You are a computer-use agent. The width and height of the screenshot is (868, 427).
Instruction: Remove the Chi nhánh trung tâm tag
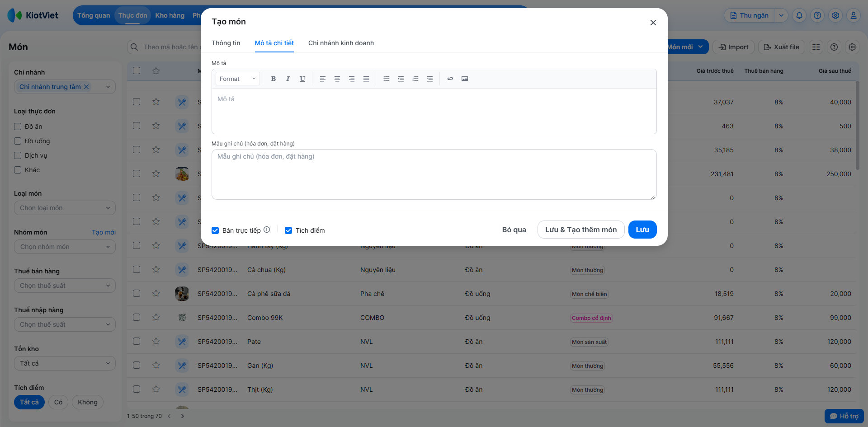(86, 87)
